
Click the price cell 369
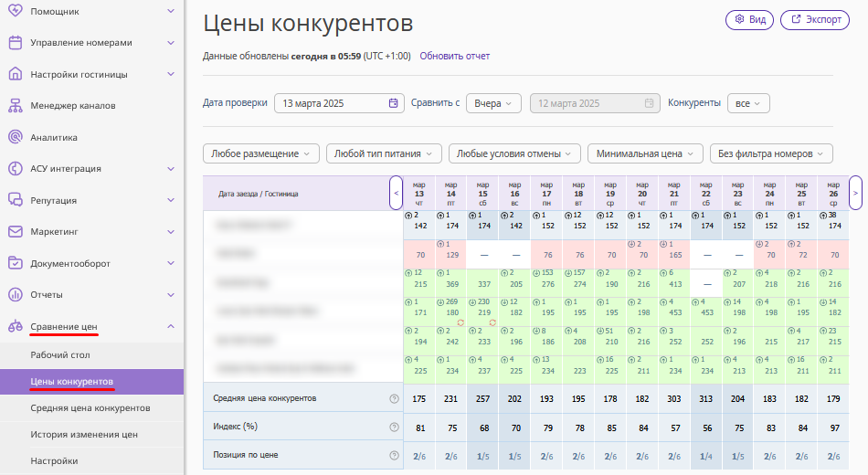(x=452, y=284)
